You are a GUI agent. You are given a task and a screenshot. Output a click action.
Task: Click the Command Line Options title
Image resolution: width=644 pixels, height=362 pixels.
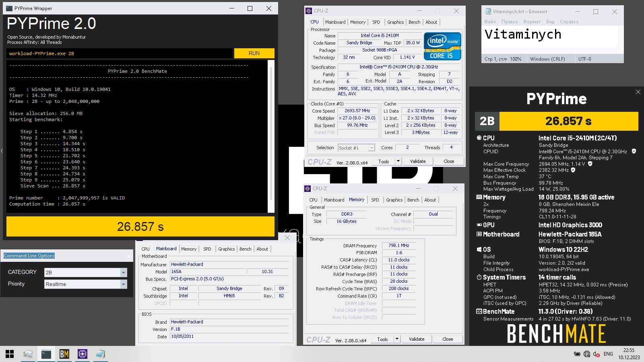pyautogui.click(x=29, y=256)
